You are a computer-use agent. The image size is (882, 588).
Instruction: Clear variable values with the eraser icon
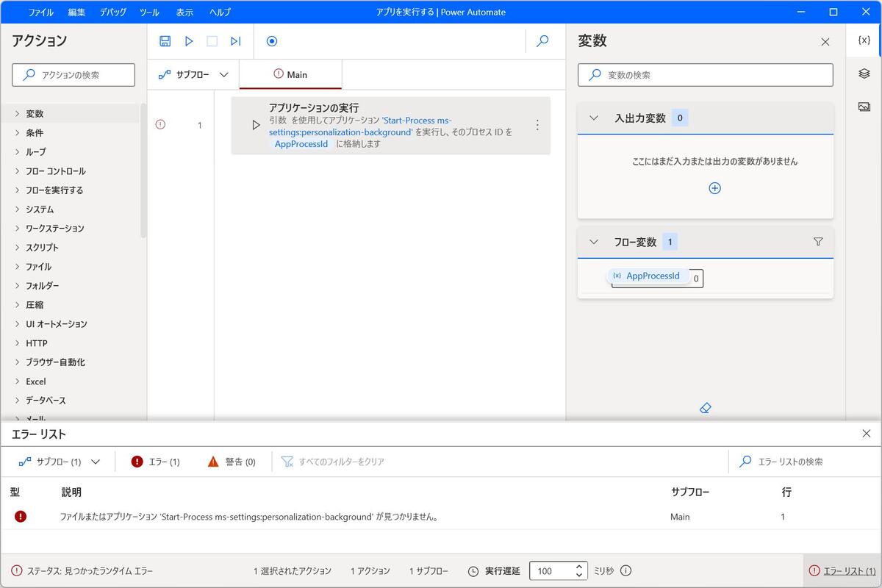click(x=706, y=408)
